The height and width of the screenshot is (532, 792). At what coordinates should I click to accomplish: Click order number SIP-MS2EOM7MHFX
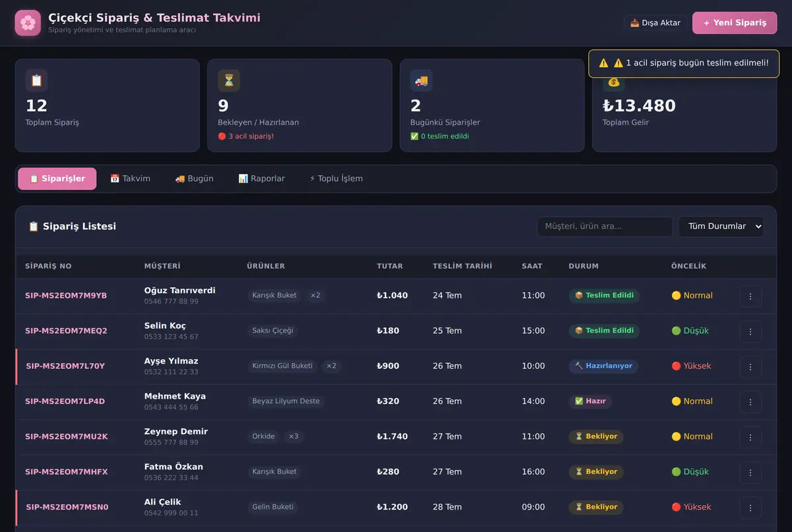pos(66,472)
